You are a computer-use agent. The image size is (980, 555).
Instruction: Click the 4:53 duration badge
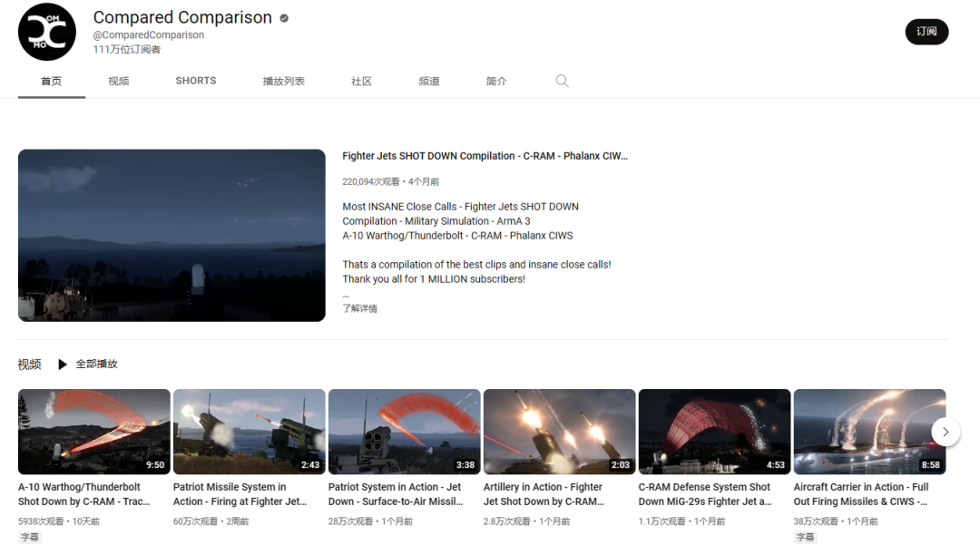(776, 465)
